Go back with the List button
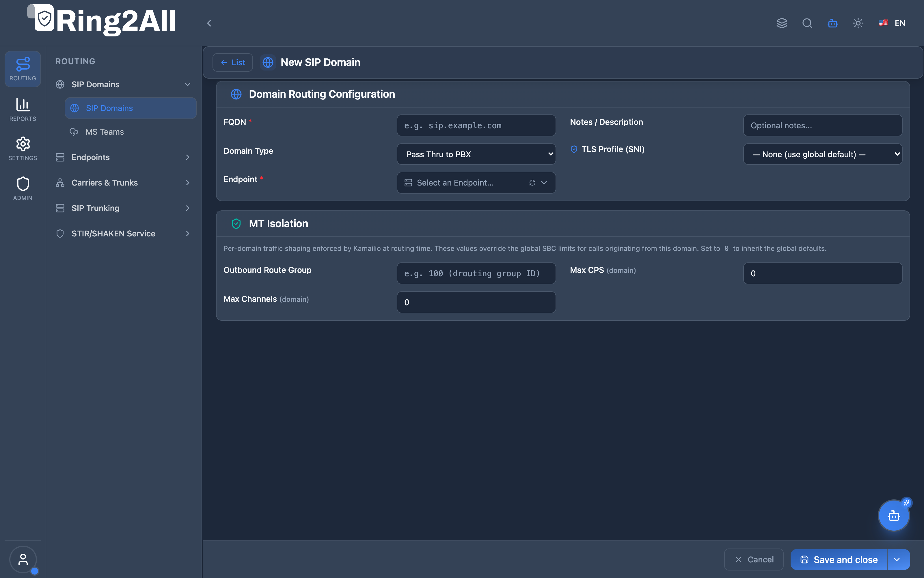The width and height of the screenshot is (924, 578). click(232, 62)
